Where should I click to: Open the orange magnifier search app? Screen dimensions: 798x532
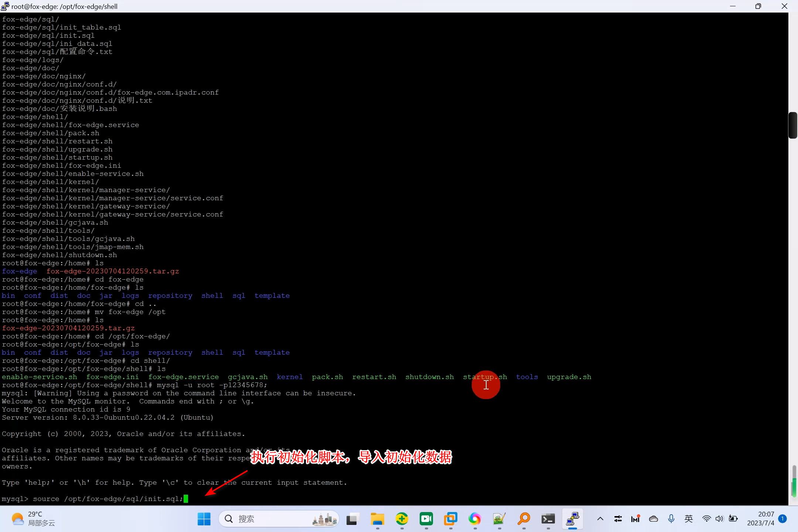coord(524,519)
